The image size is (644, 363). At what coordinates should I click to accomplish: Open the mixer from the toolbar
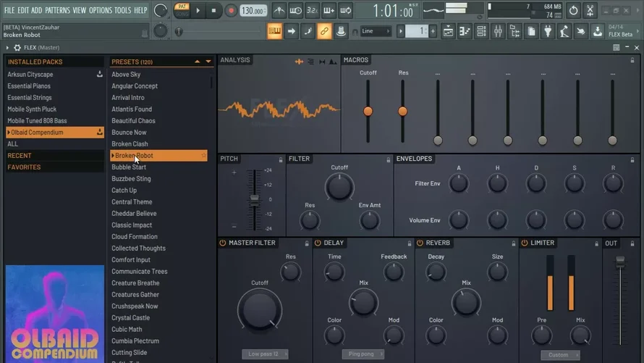(x=498, y=31)
